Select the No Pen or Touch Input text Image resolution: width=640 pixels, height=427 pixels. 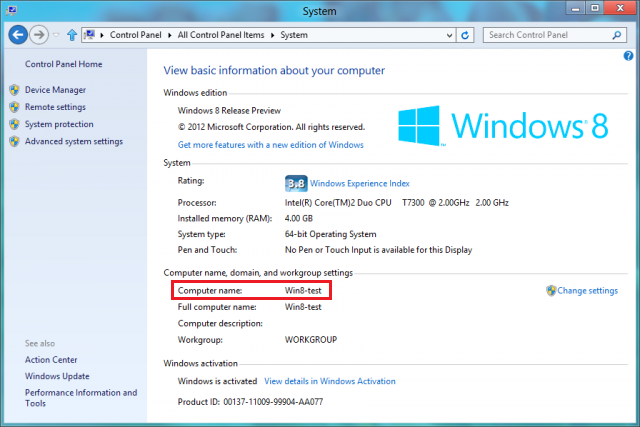(378, 250)
